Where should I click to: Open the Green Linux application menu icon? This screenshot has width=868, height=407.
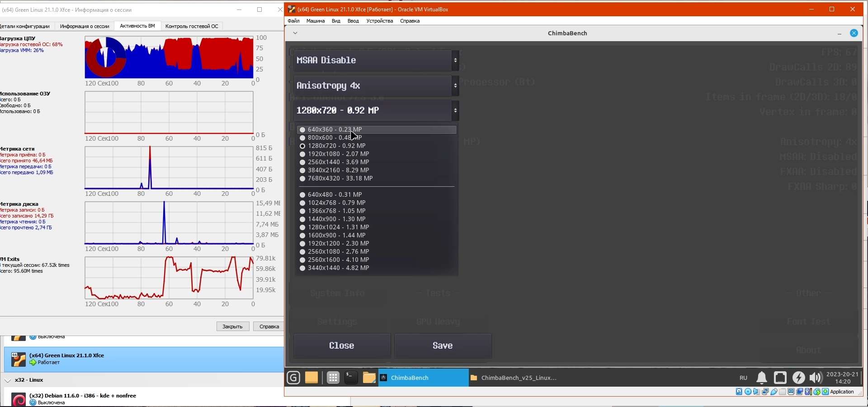[x=293, y=378]
